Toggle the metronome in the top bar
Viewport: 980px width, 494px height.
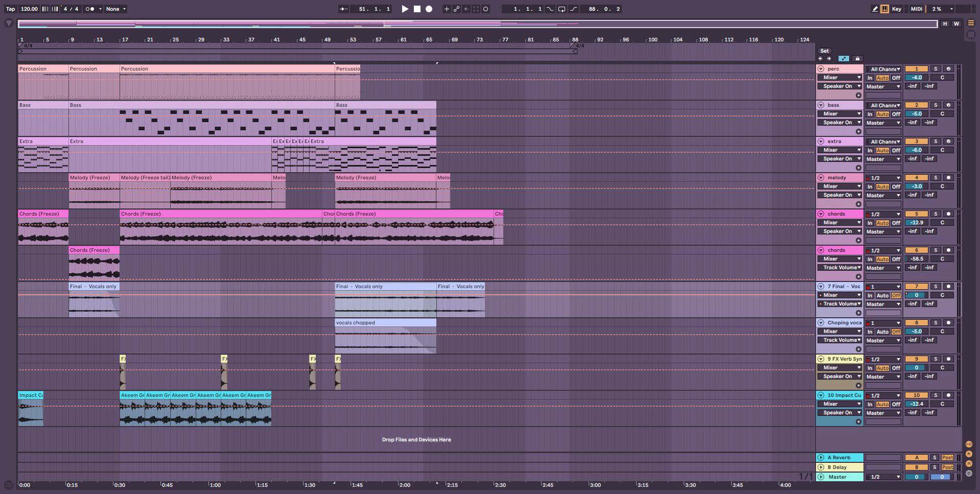click(90, 9)
